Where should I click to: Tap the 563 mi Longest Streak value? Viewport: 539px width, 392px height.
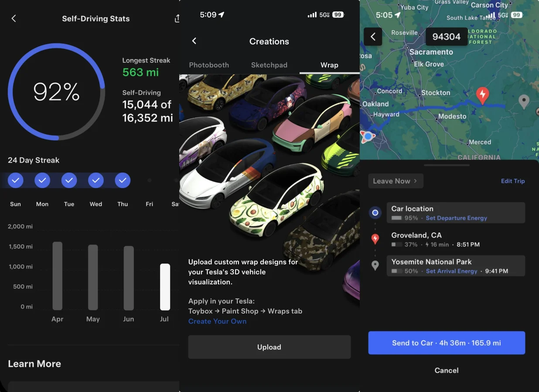[140, 72]
